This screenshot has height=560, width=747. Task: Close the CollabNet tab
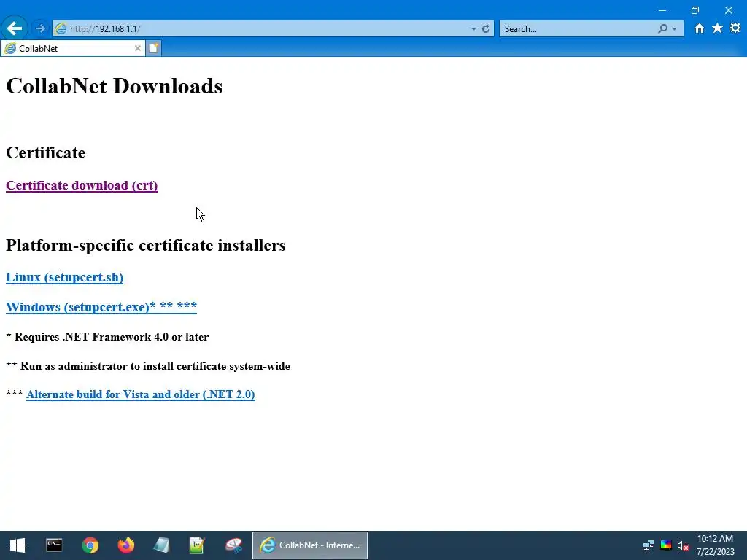[x=137, y=48]
